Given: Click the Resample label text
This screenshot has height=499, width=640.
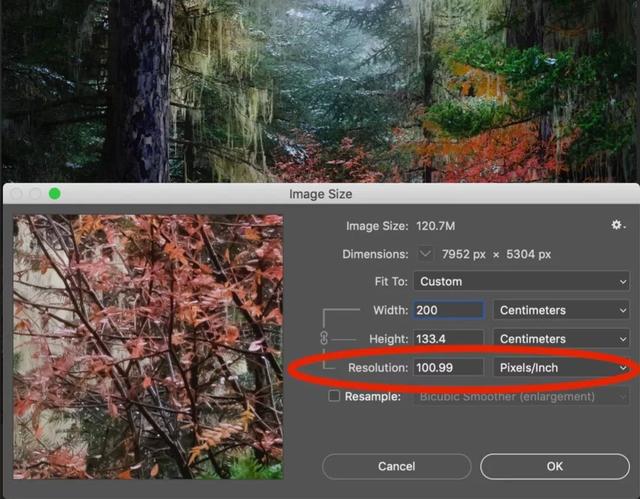Looking at the screenshot, I should coord(373,396).
